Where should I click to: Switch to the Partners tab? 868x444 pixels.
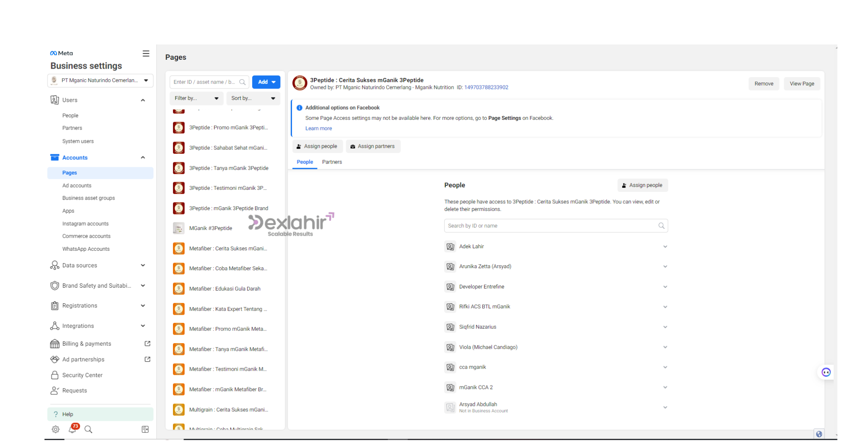tap(332, 162)
